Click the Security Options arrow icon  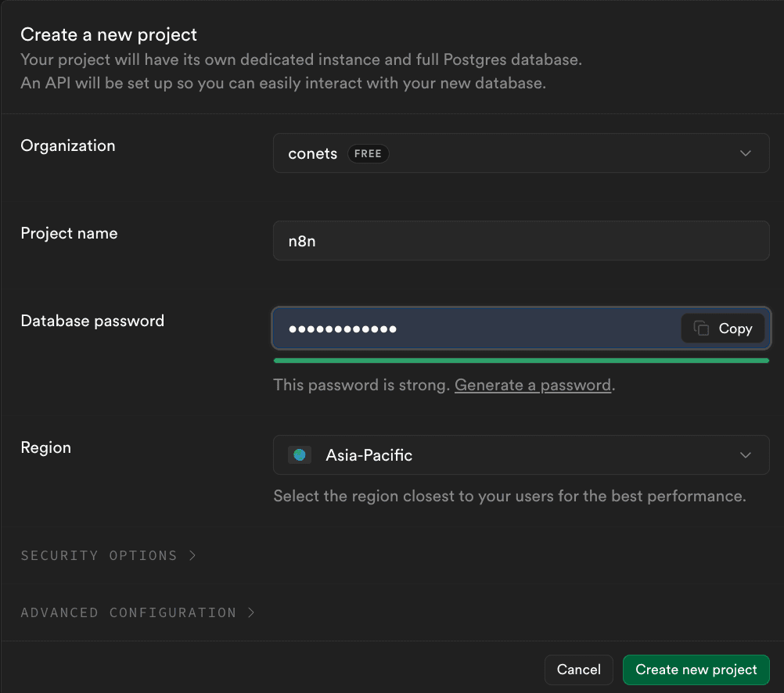pos(192,555)
